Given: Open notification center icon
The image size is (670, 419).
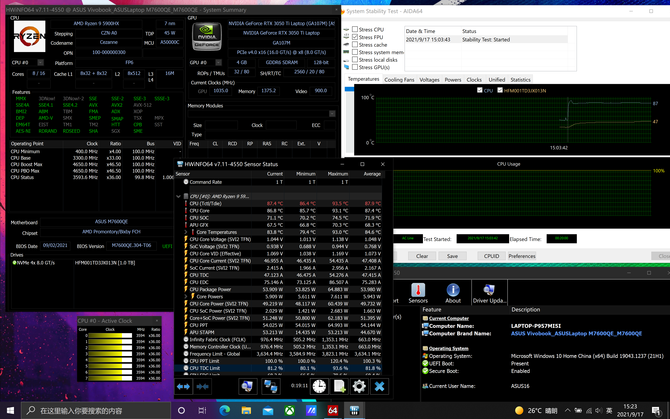Looking at the screenshot, I should (656, 410).
